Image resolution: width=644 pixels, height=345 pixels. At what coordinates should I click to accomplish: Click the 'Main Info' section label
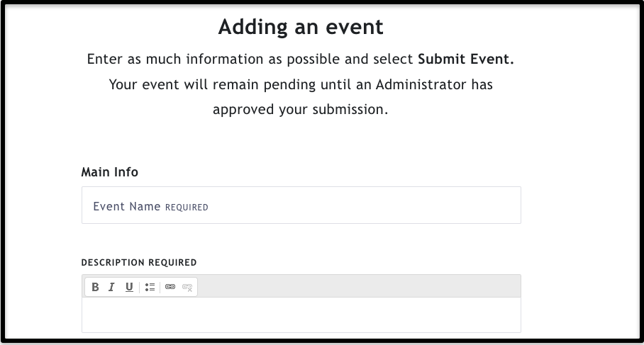(110, 172)
